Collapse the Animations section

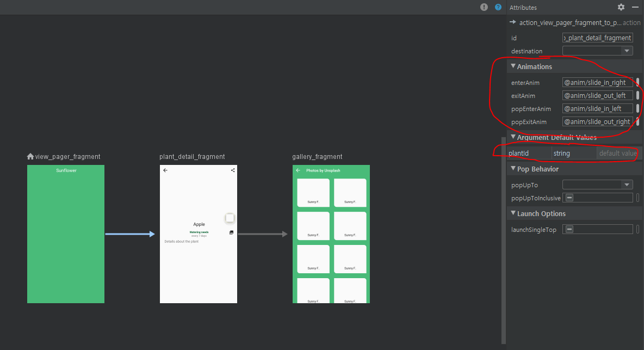click(513, 66)
